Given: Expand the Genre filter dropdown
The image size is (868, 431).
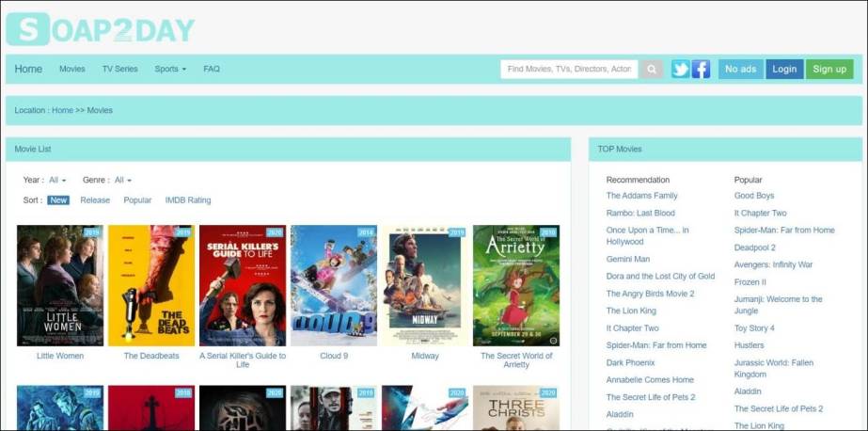Looking at the screenshot, I should click(x=122, y=180).
